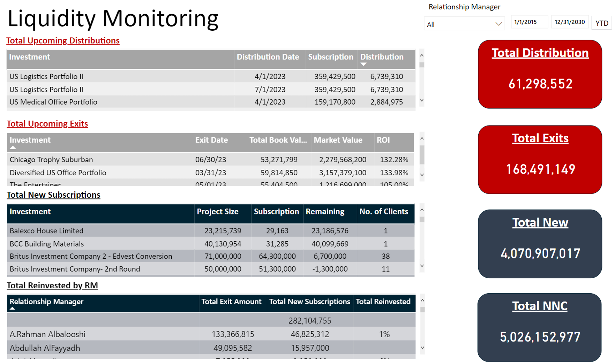615x364 pixels.
Task: Open Total Upcoming Distributions link
Action: pyautogui.click(x=63, y=40)
